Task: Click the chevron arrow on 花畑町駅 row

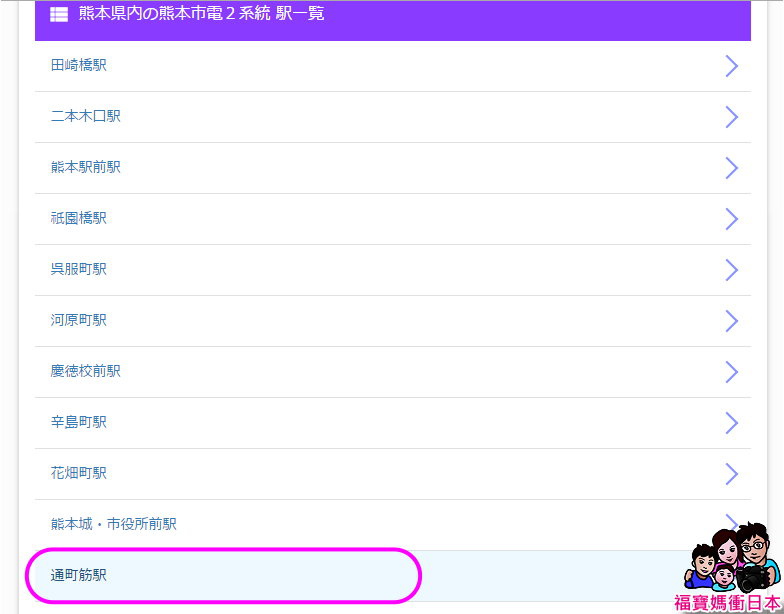Action: click(732, 474)
